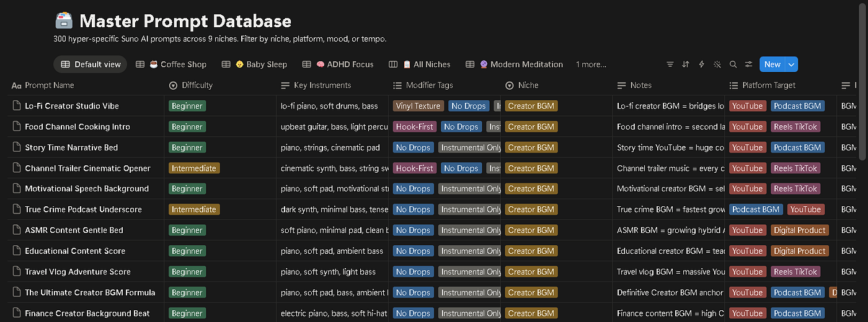Switch to ADHD Focus view tab

(x=338, y=64)
